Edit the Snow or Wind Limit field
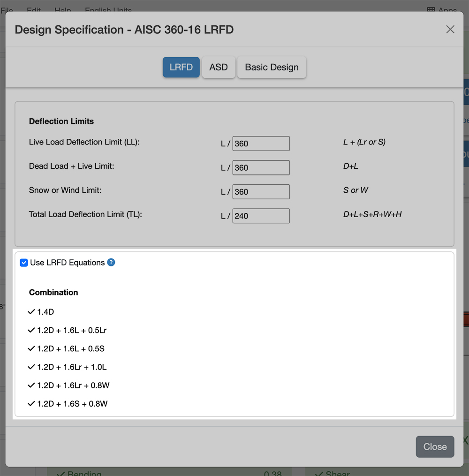The width and height of the screenshot is (469, 476). 261,192
